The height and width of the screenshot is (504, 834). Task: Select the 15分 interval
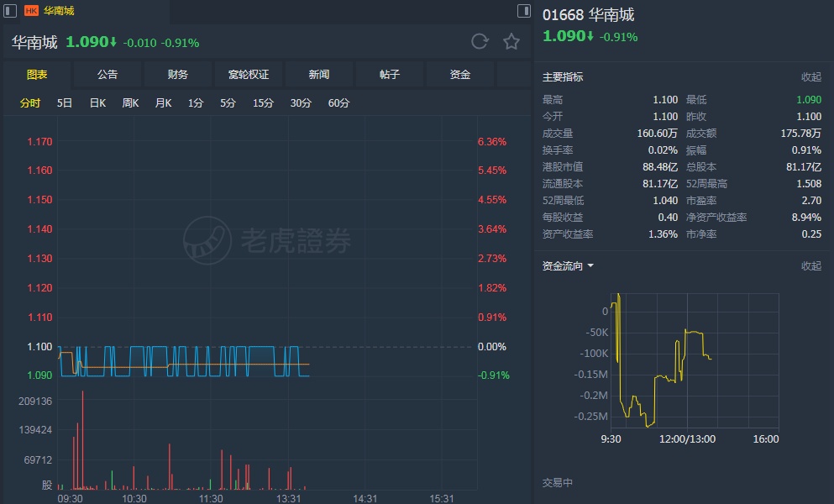click(263, 102)
